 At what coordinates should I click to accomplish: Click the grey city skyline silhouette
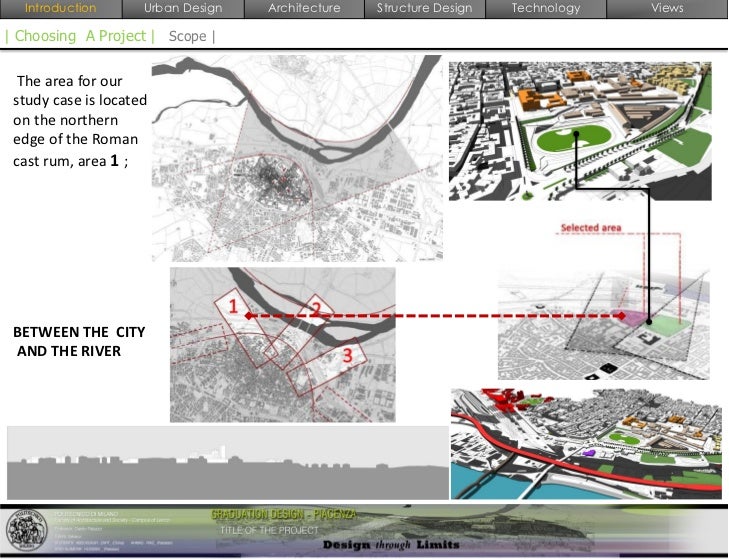[227, 462]
